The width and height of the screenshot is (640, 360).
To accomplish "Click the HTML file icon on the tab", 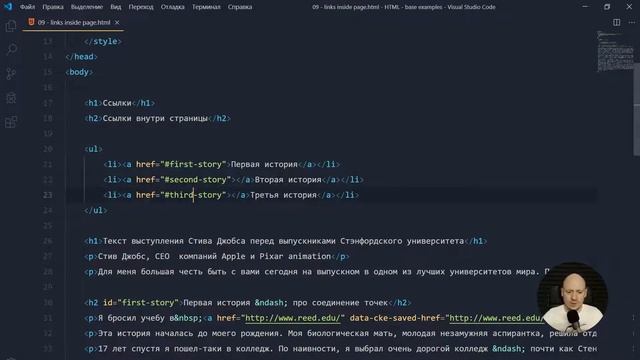I will (x=31, y=22).
